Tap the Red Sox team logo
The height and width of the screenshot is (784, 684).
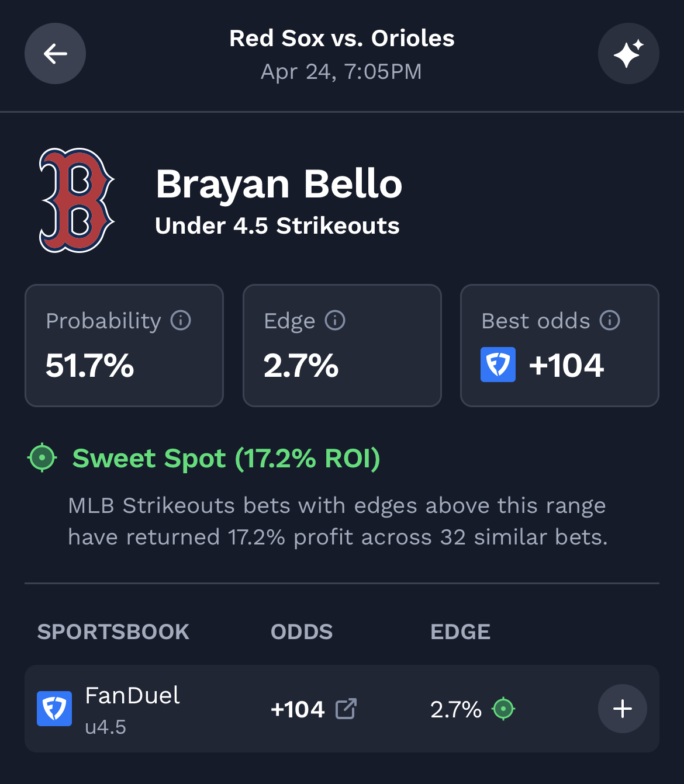(77, 200)
